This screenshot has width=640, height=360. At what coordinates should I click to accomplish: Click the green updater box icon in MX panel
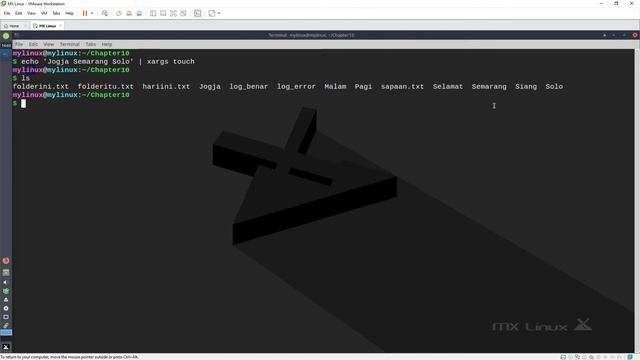coord(6,291)
